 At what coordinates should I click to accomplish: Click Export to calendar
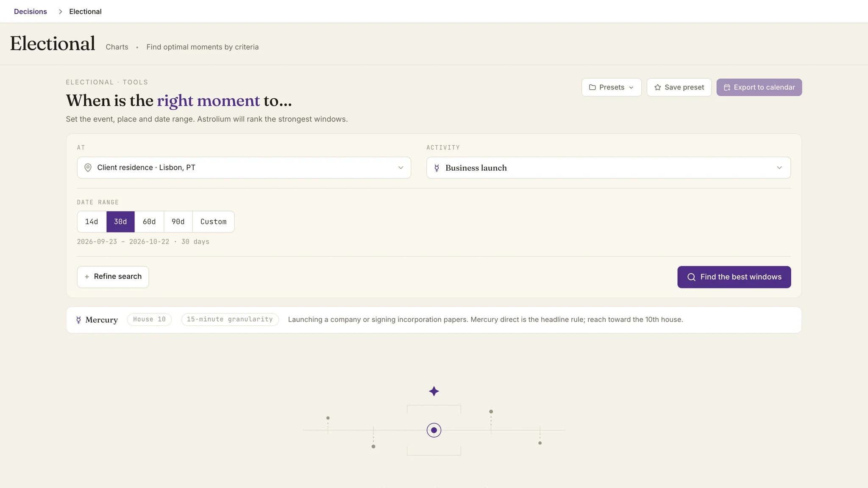[759, 87]
